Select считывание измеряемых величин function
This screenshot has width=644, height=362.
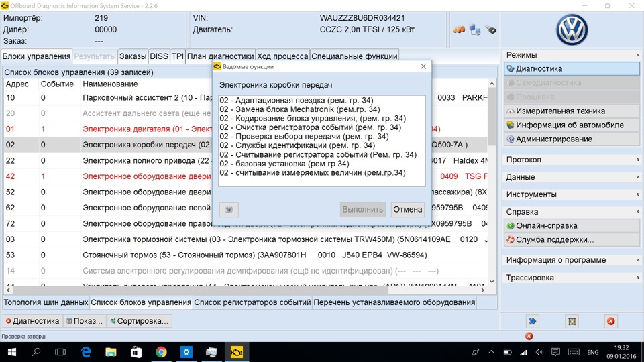tap(313, 172)
